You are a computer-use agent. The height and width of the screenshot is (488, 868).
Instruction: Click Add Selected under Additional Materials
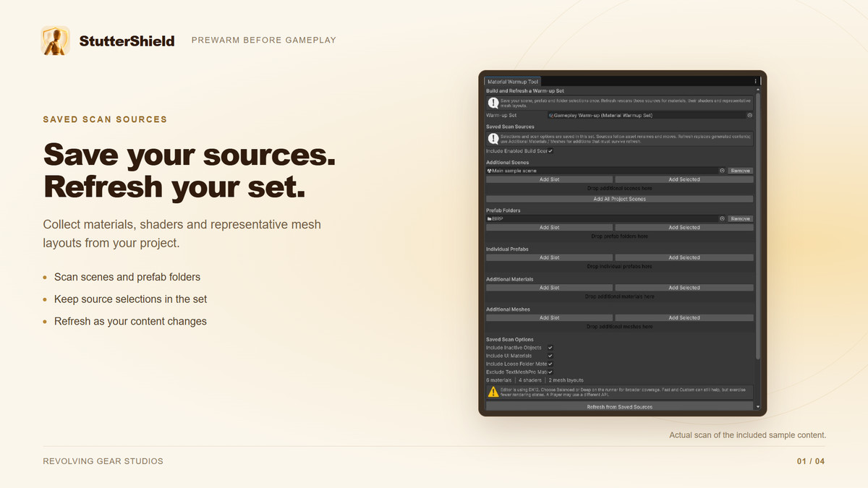coord(684,288)
